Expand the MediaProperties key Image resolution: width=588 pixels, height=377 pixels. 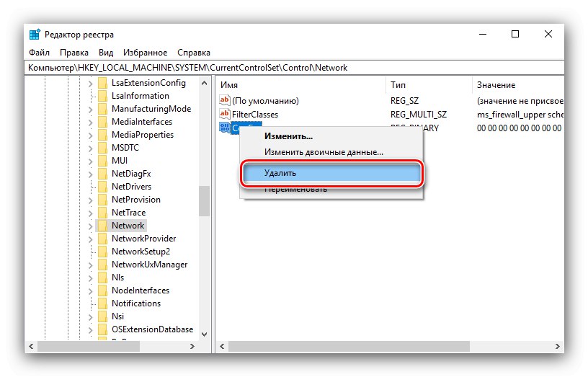90,136
